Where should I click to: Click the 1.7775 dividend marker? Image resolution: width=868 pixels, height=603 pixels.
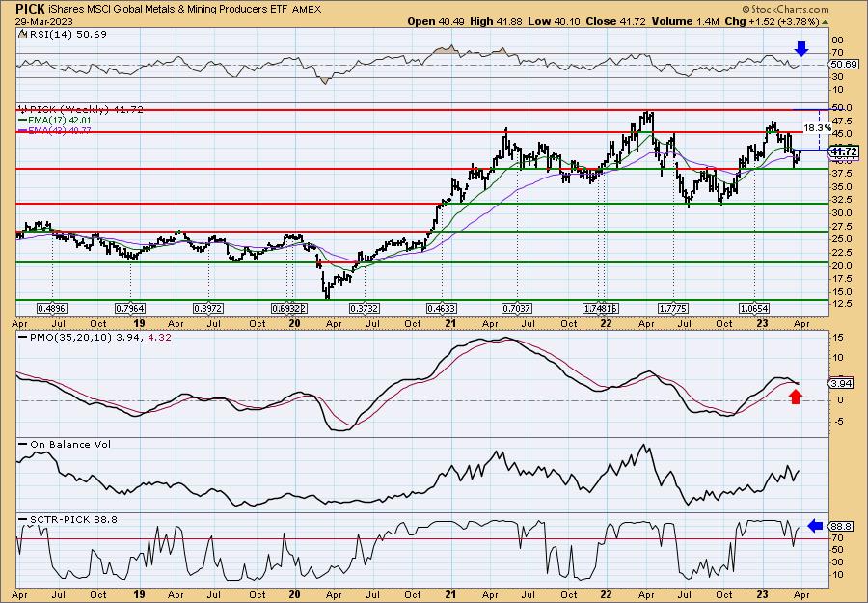(x=673, y=308)
